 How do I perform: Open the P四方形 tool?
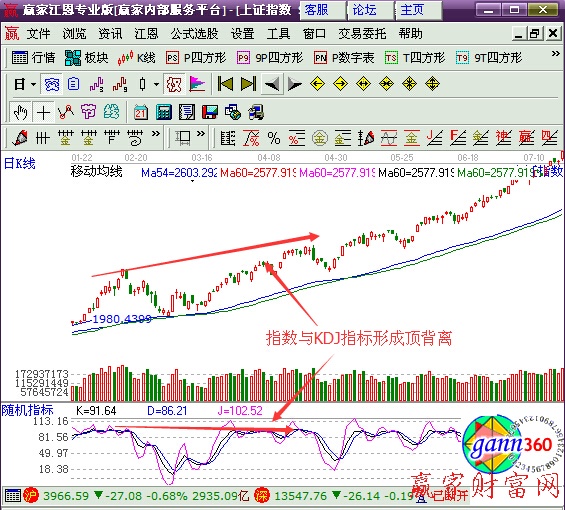[x=196, y=58]
